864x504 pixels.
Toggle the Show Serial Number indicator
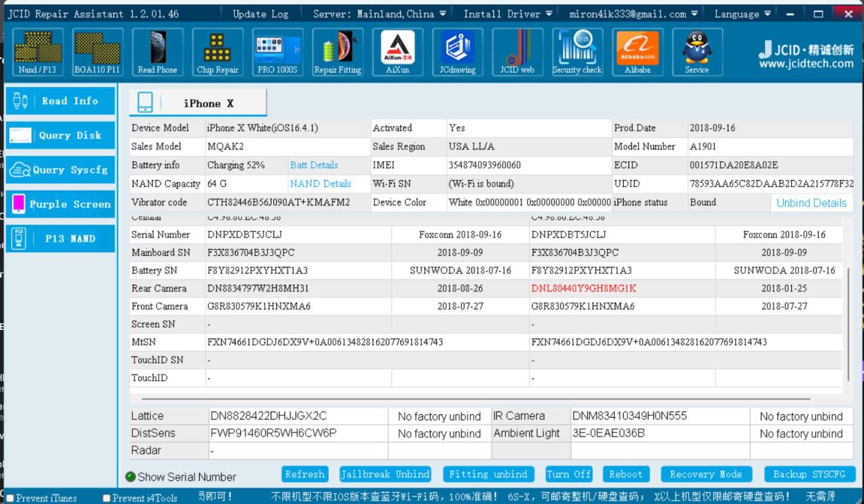pos(130,477)
